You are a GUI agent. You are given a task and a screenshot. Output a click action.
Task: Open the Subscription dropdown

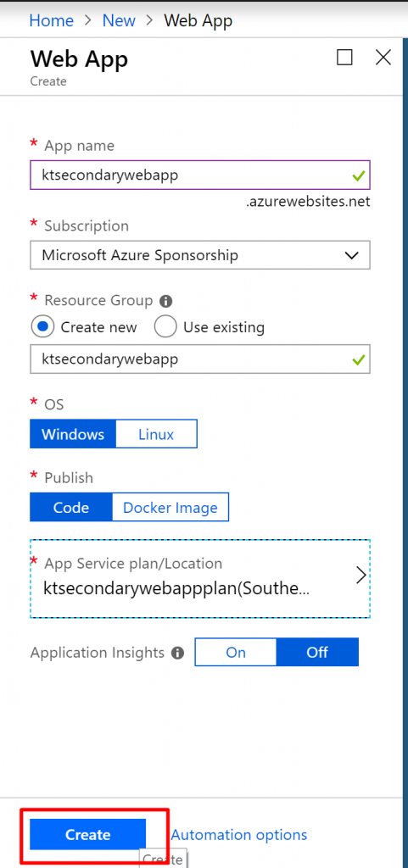(200, 255)
